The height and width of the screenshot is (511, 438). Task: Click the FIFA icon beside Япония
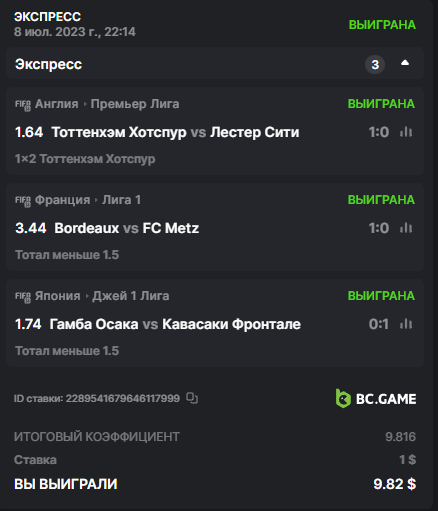click(x=23, y=297)
